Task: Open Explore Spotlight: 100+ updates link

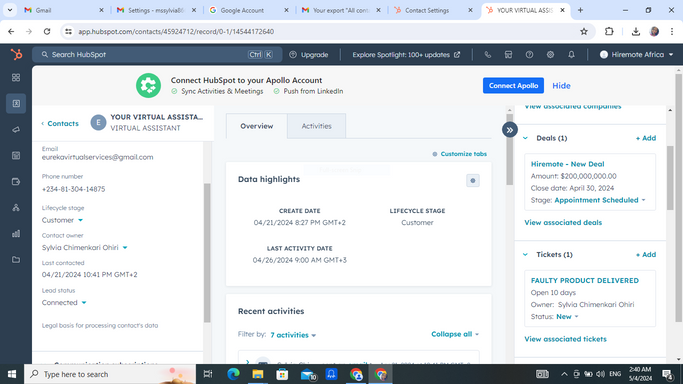Action: point(406,54)
